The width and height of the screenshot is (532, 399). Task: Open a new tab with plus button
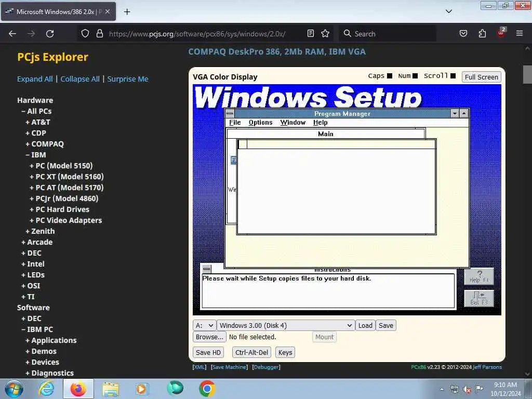click(x=127, y=12)
